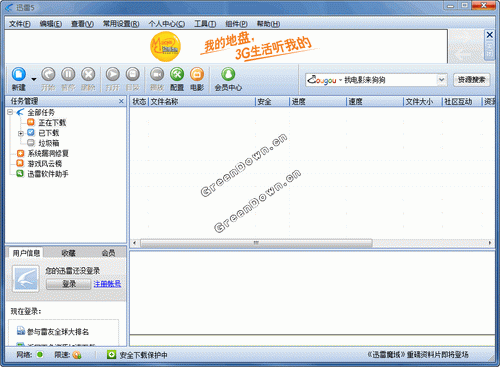Click the 注册帐号 register link
Image resolution: width=500 pixels, height=367 pixels.
(107, 284)
